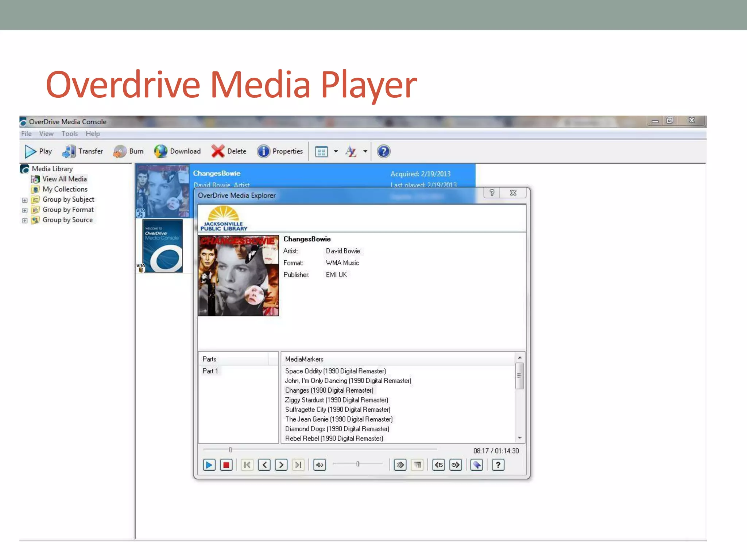Viewport: 747px width, 560px height.
Task: Click the blue Help question icon
Action: tap(383, 151)
